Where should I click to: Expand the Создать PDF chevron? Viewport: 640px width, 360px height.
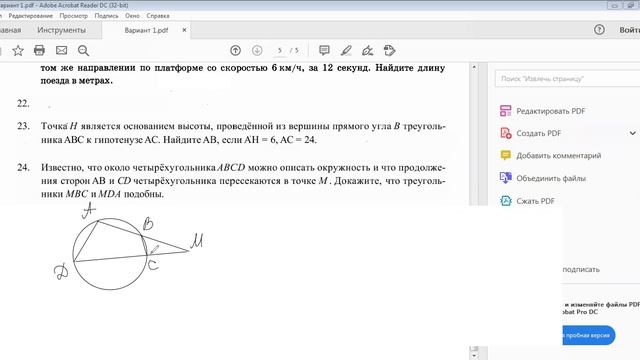pos(633,133)
